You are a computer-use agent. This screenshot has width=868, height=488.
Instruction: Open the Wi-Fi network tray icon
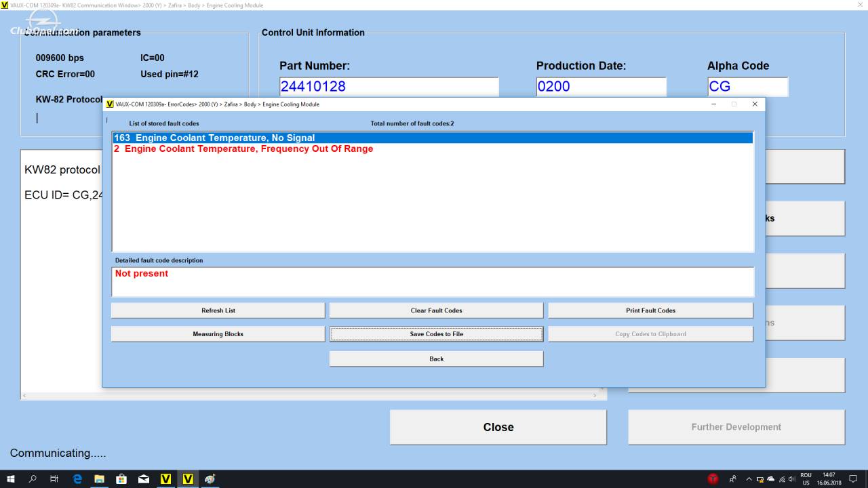pos(782,479)
